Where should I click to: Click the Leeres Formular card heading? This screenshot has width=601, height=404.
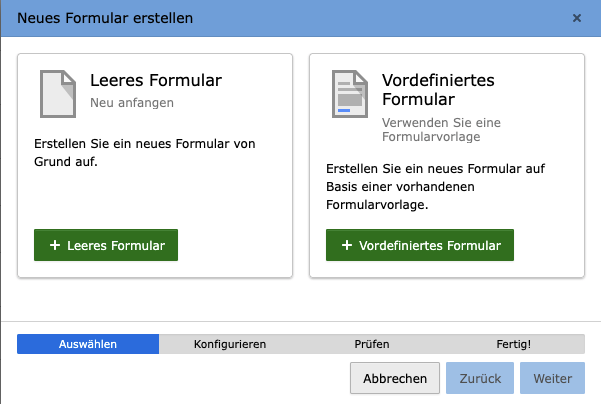(155, 81)
